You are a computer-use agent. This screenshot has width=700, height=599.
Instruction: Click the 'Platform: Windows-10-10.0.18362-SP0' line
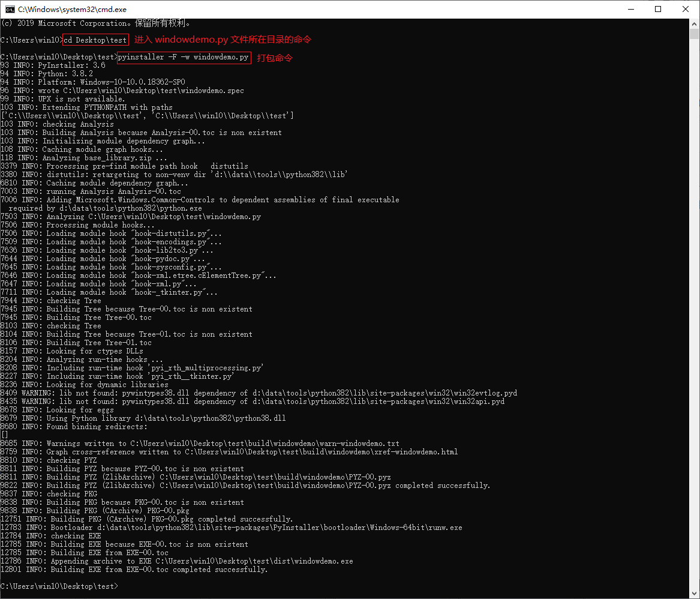tap(93, 82)
